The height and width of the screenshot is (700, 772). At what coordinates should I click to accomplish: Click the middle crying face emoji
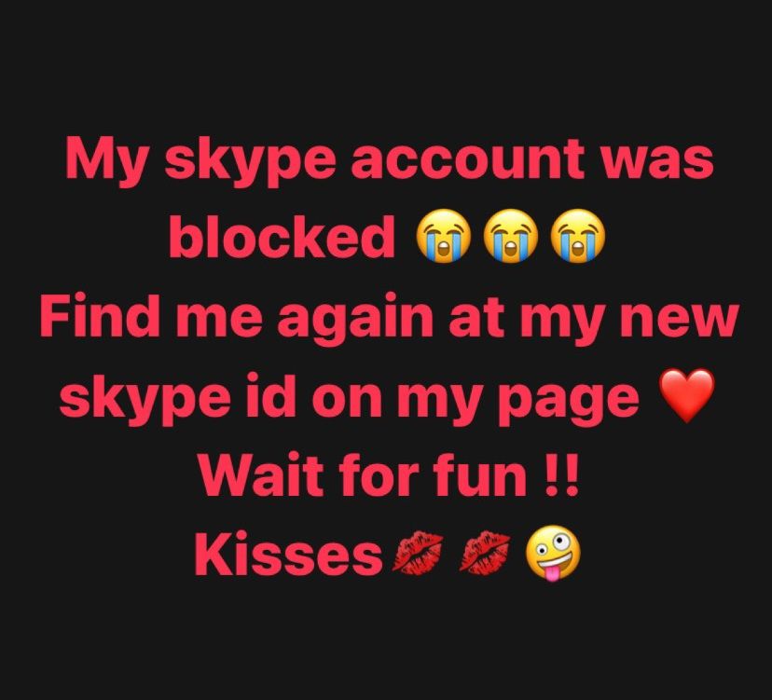[511, 236]
